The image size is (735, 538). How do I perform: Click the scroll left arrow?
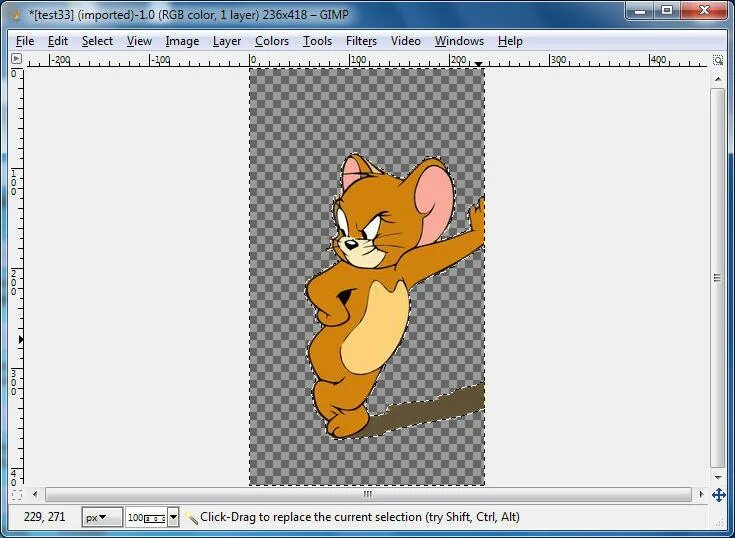35,494
